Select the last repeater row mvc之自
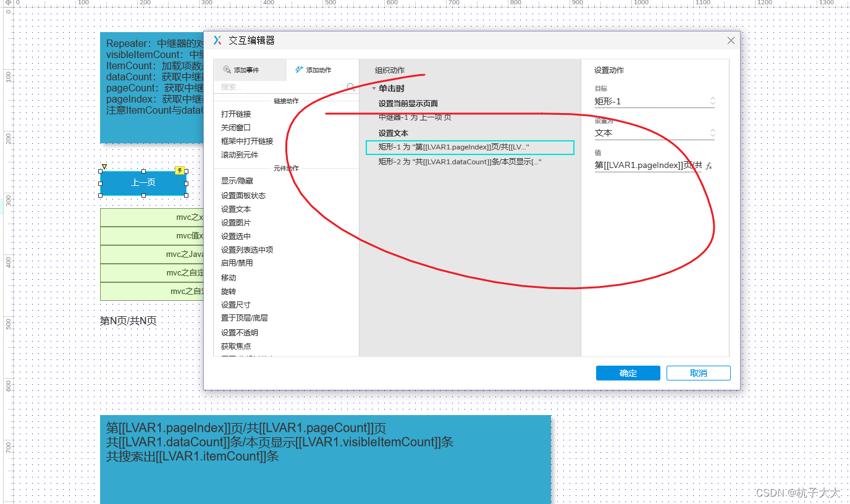Screen dimensions: 850x504 pos(152,292)
